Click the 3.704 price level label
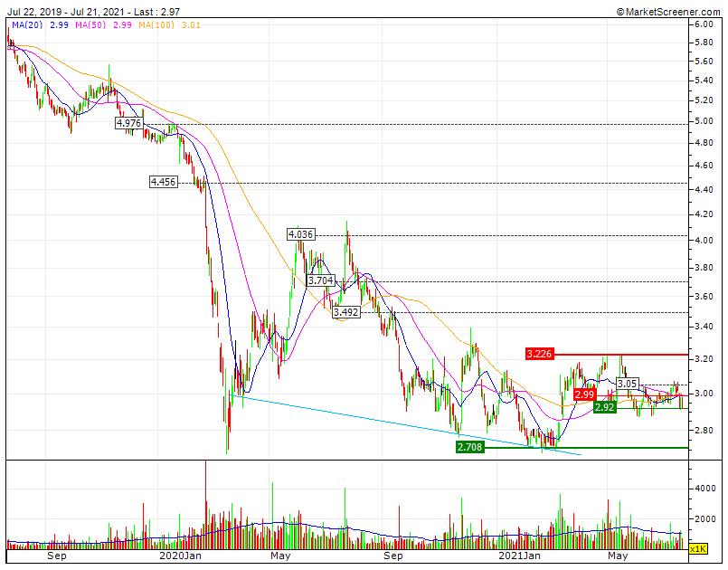 click(x=321, y=280)
